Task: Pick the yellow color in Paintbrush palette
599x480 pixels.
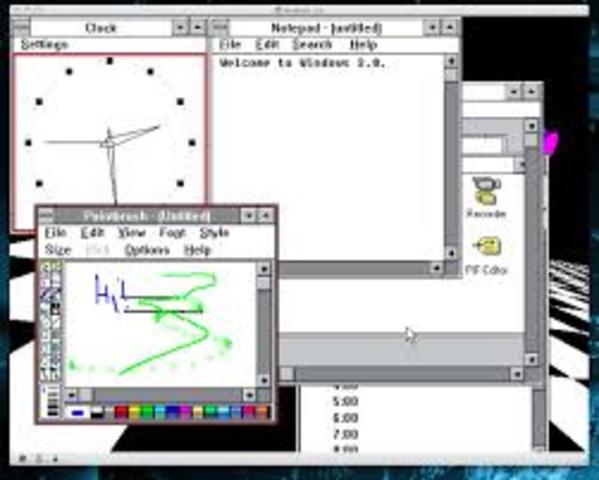Action: click(x=134, y=413)
